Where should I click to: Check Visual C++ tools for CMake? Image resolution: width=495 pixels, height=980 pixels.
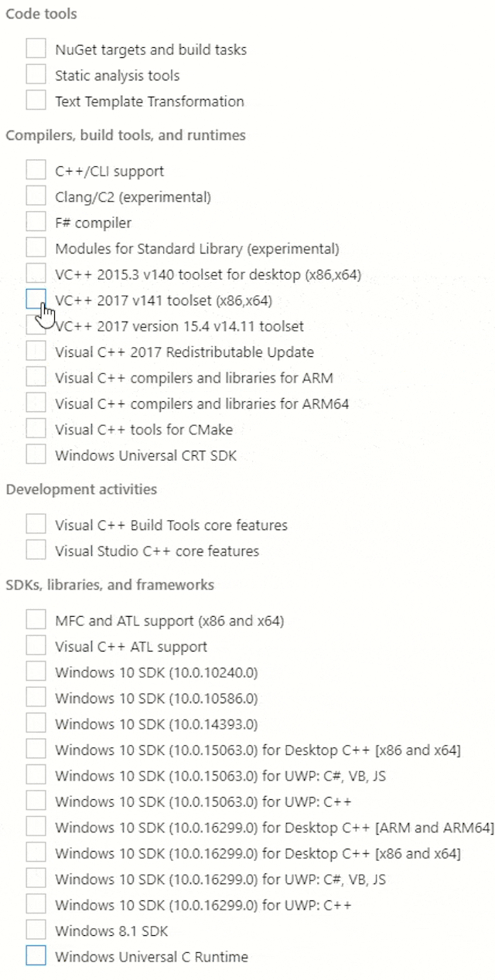tap(35, 428)
